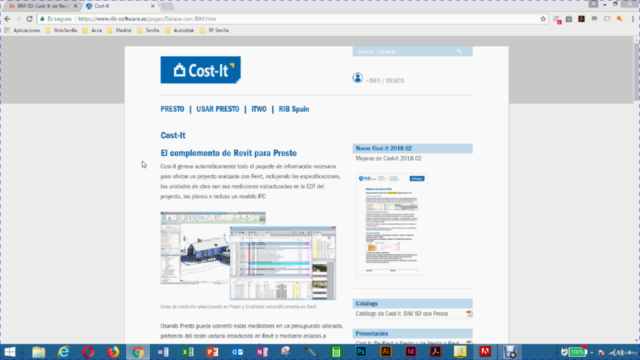This screenshot has width=640, height=360.
Task: Open Acrobat Reader from taskbar
Action: (x=436, y=352)
